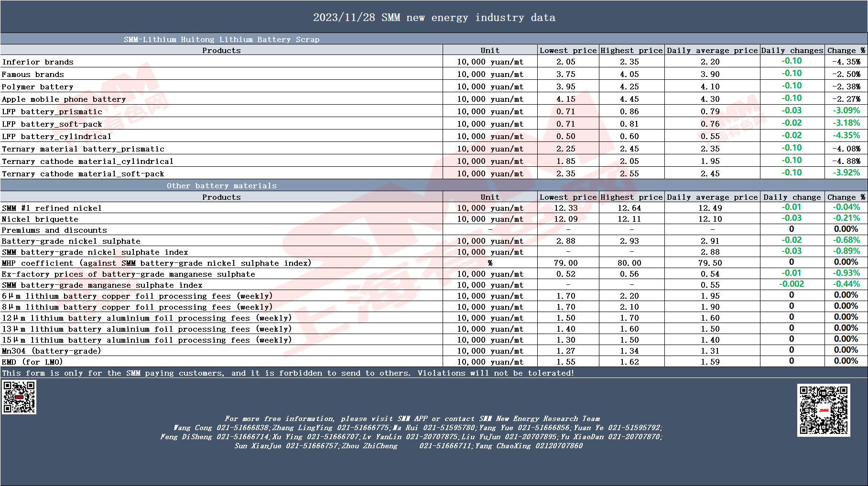Click the Famous brands daily change value
The width and height of the screenshot is (868, 486).
pyautogui.click(x=792, y=74)
